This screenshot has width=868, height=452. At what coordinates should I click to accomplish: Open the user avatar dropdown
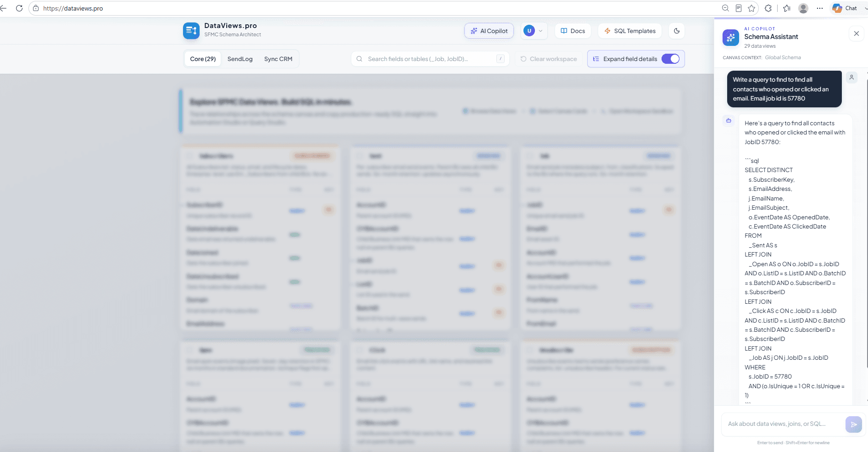534,31
